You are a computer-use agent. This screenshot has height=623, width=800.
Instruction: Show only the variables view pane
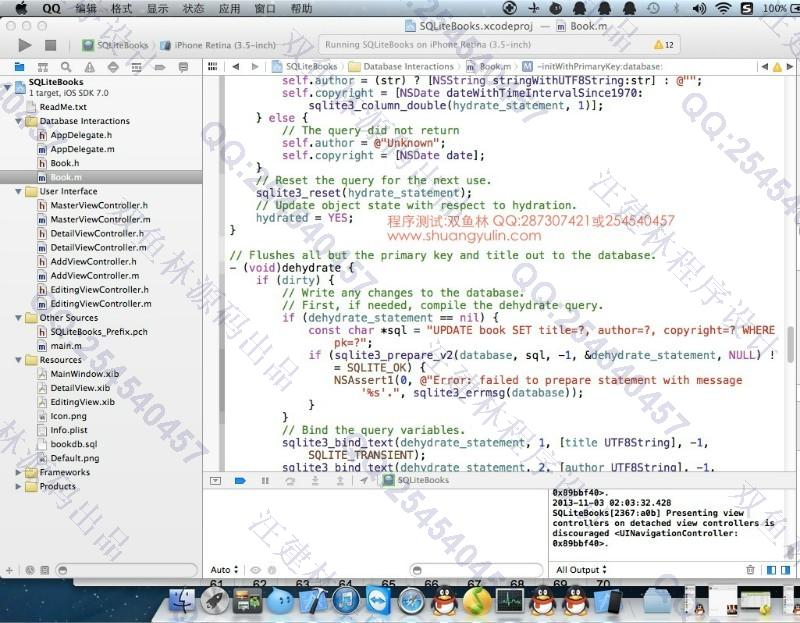click(771, 569)
